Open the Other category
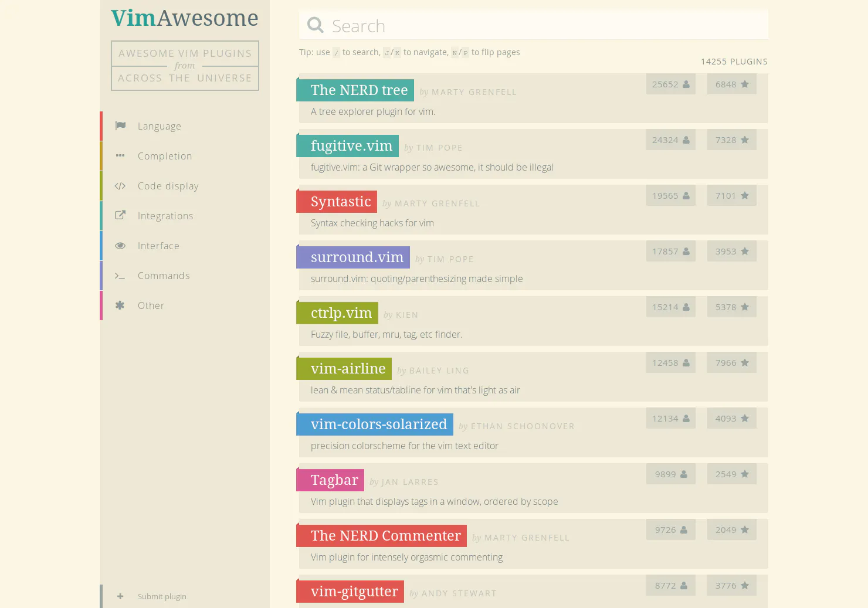The width and height of the screenshot is (868, 608). click(185, 305)
